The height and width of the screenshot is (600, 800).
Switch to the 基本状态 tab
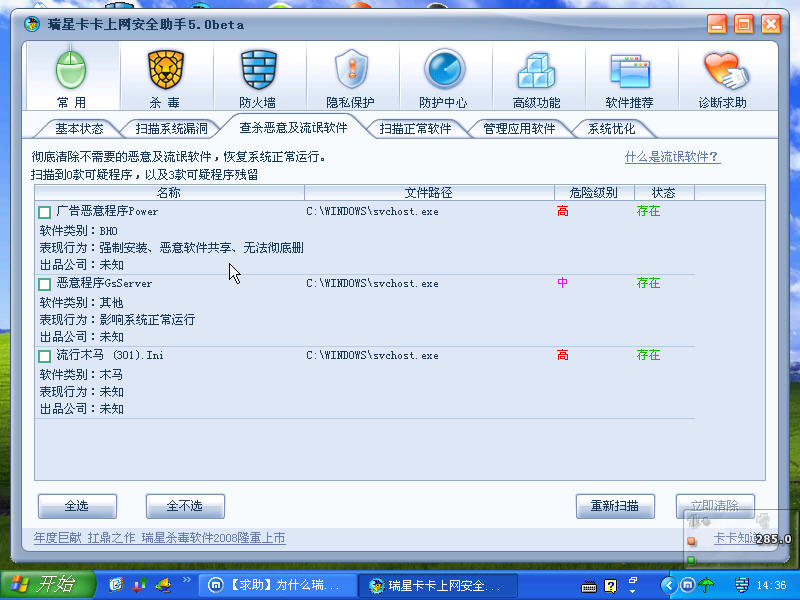pos(79,129)
